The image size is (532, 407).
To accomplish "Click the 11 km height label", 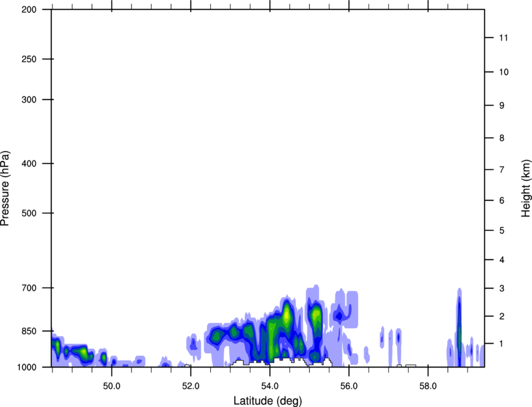I will pyautogui.click(x=503, y=38).
